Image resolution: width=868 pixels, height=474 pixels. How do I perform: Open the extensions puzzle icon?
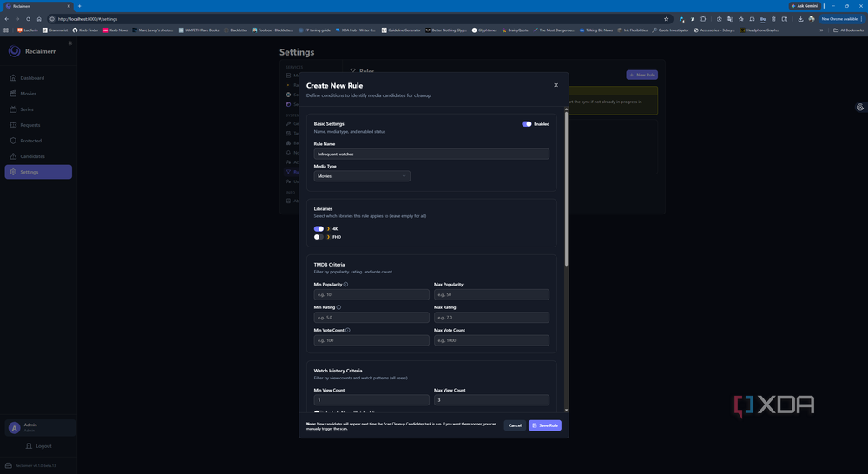click(x=704, y=19)
